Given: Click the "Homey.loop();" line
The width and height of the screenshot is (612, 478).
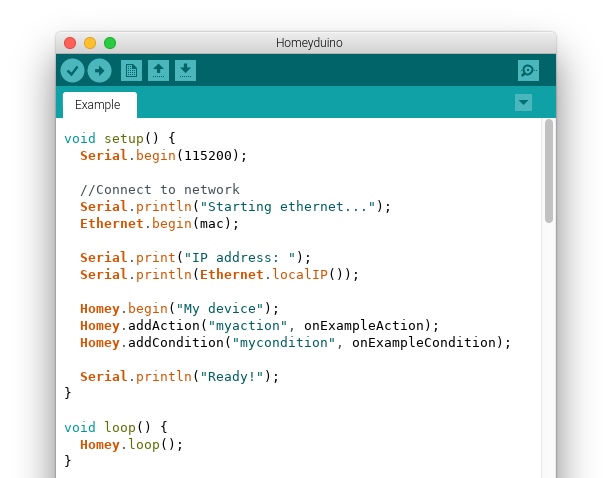Looking at the screenshot, I should (132, 444).
